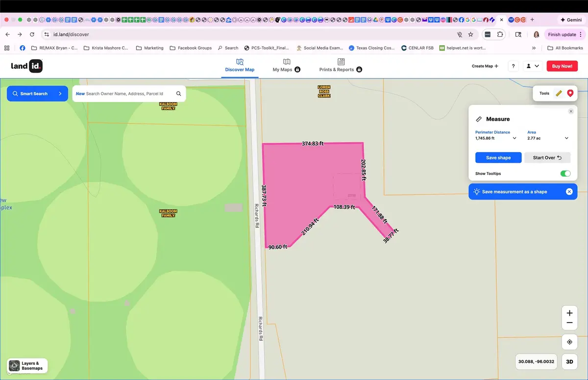
Task: Select the location pin drop tool
Action: (x=569, y=93)
